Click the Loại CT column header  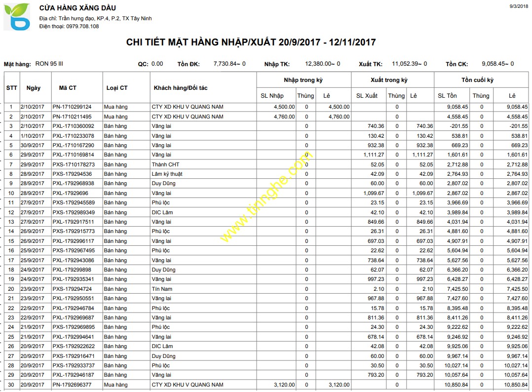[x=116, y=88]
